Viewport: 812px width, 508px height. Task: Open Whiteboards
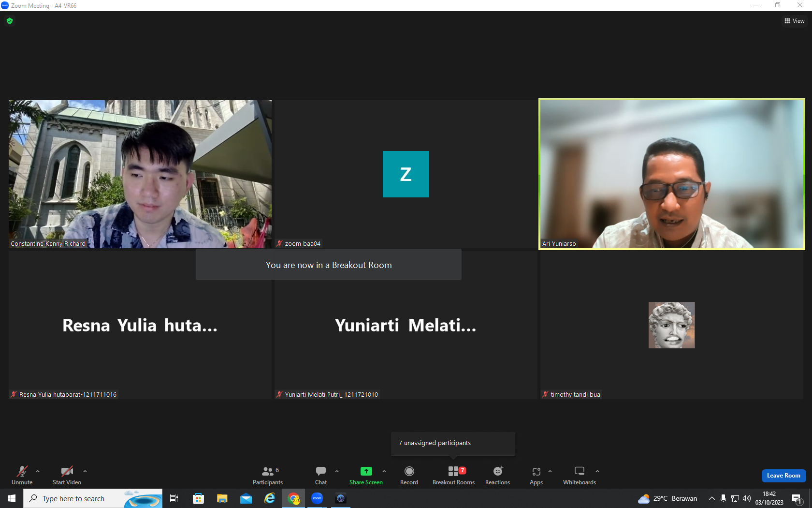pos(580,475)
